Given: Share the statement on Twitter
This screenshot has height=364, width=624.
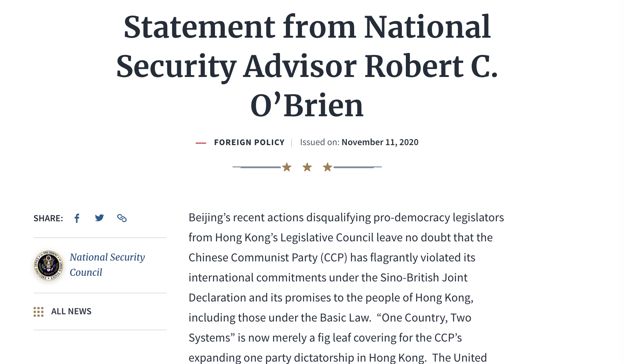Looking at the screenshot, I should pos(99,218).
